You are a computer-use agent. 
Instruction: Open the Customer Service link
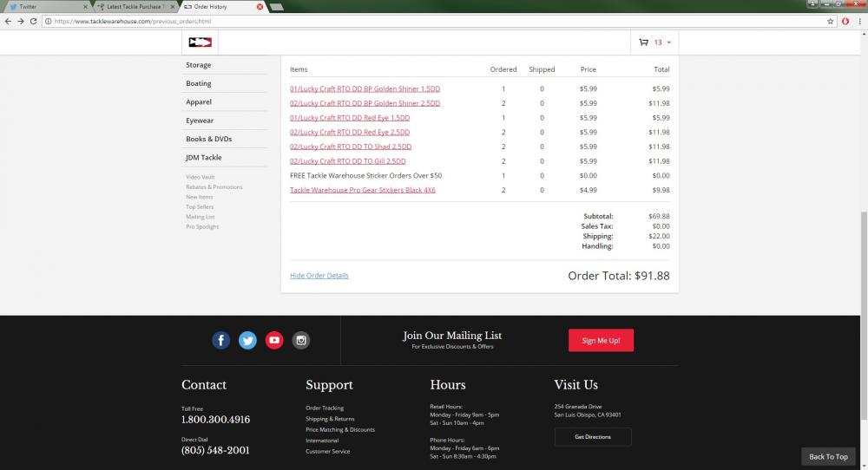click(328, 451)
